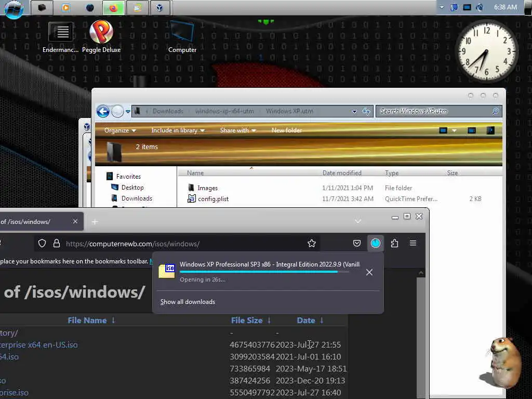Click the analog clock desktop gadget

tap(486, 51)
